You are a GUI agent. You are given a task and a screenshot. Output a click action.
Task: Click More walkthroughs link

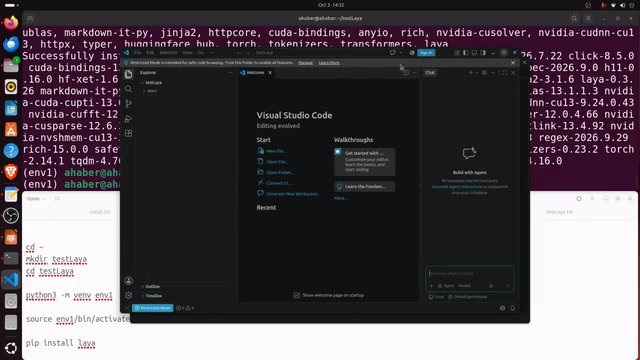340,198
